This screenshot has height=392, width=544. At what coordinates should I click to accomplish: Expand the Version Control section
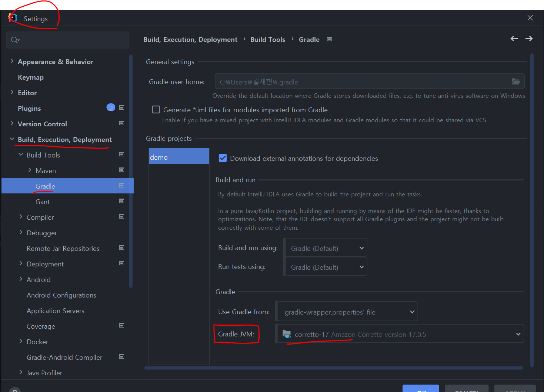pos(12,123)
